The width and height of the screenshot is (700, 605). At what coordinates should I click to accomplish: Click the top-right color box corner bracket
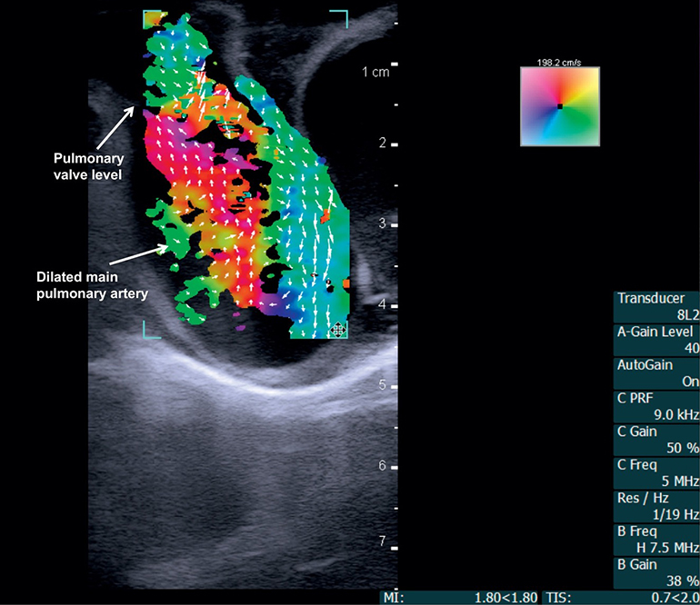pyautogui.click(x=339, y=20)
